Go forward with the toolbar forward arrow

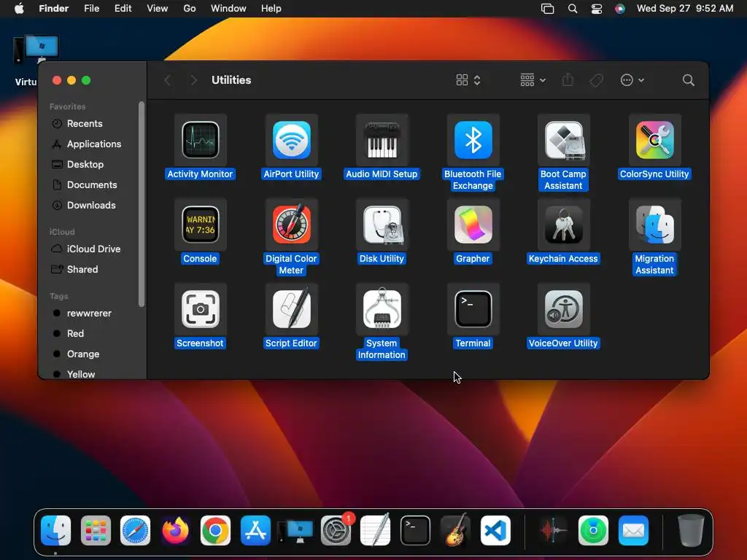(x=193, y=80)
